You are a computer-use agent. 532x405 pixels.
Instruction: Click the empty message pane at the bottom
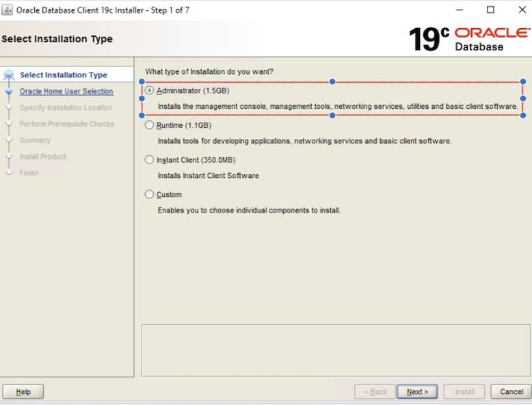coord(336,350)
